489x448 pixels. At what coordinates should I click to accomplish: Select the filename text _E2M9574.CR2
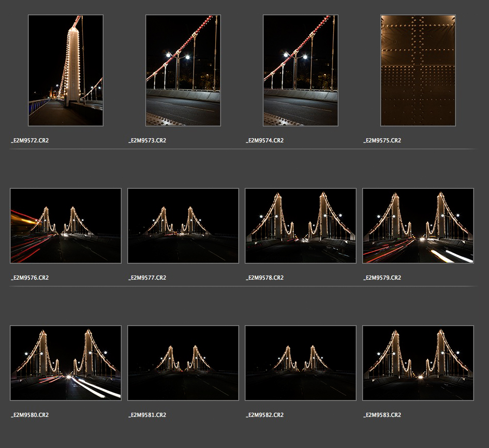265,140
